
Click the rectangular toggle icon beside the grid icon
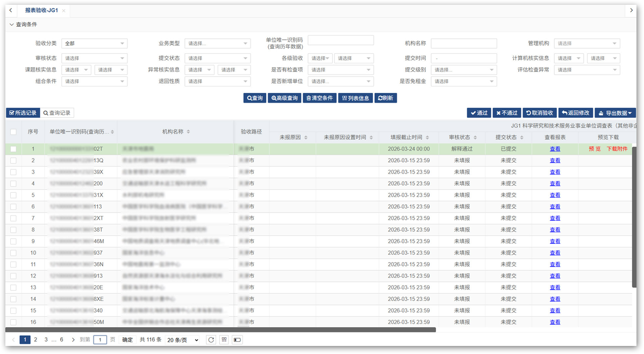(237, 340)
